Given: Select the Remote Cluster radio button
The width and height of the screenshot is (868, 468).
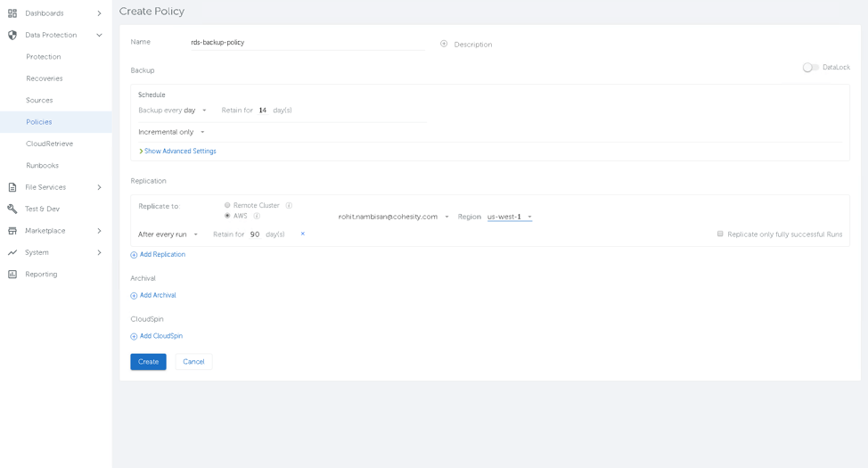Looking at the screenshot, I should pos(227,206).
